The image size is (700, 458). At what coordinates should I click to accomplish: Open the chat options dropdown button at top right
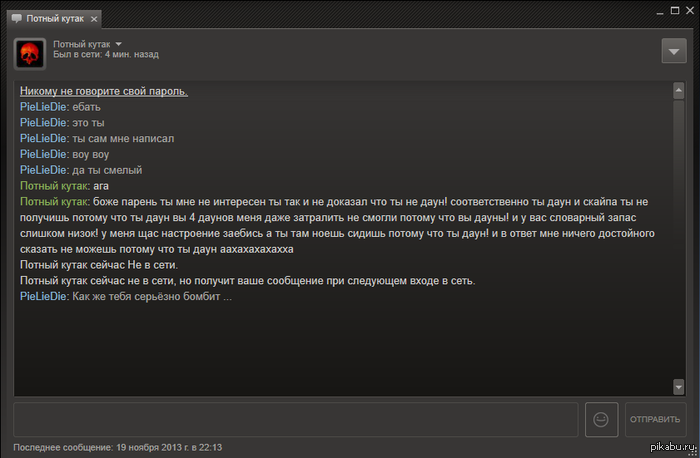coord(673,52)
